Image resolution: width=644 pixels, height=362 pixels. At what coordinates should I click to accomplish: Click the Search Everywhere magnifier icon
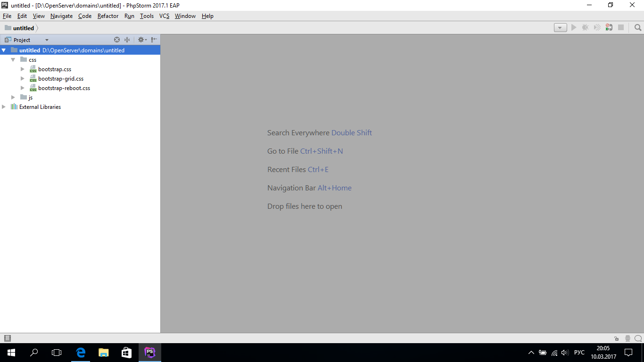(x=638, y=28)
